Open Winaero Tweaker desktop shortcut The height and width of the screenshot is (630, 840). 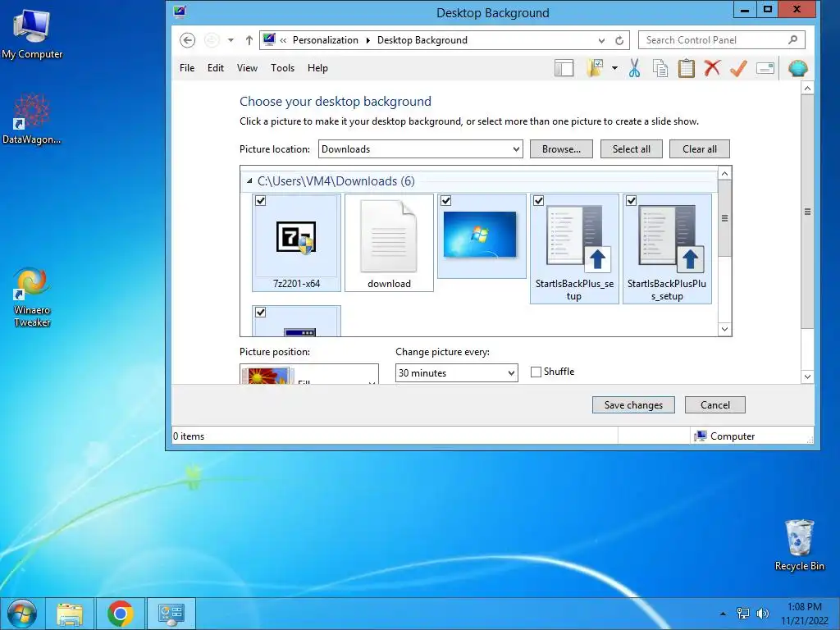point(32,297)
